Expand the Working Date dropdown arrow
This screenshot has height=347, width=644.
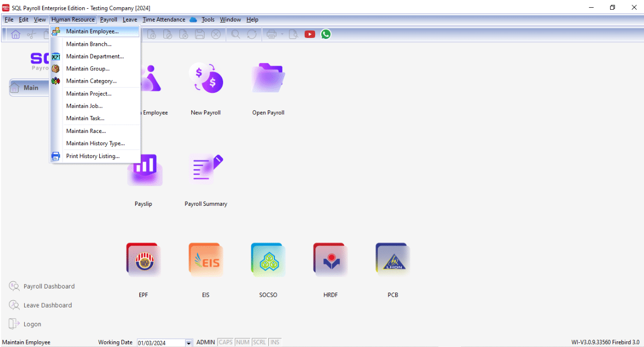pyautogui.click(x=189, y=343)
